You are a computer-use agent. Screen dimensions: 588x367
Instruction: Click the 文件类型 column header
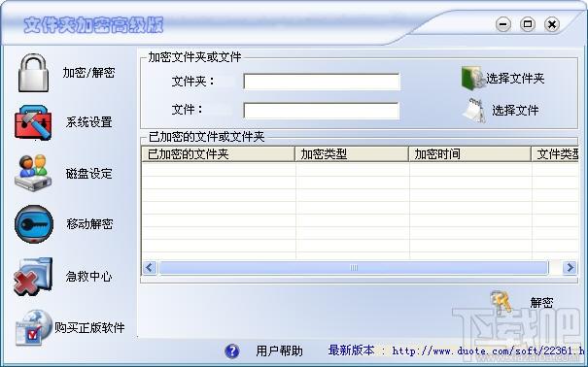coord(555,154)
